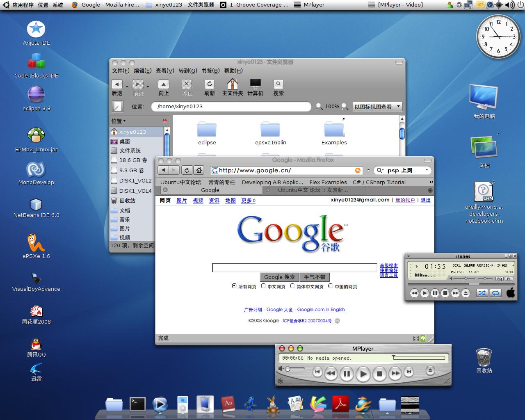The height and width of the screenshot is (420, 525).
Task: Click the stop button in iTunes player
Action: (x=445, y=293)
